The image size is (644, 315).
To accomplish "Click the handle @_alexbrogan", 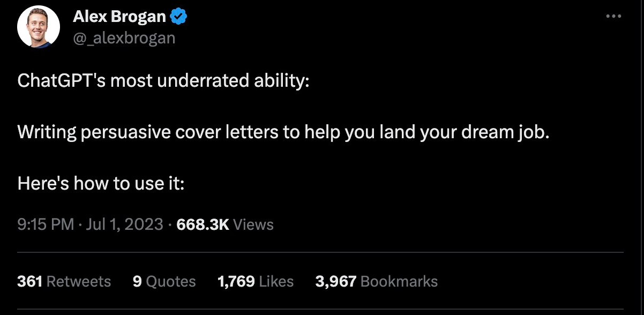I will (x=124, y=37).
